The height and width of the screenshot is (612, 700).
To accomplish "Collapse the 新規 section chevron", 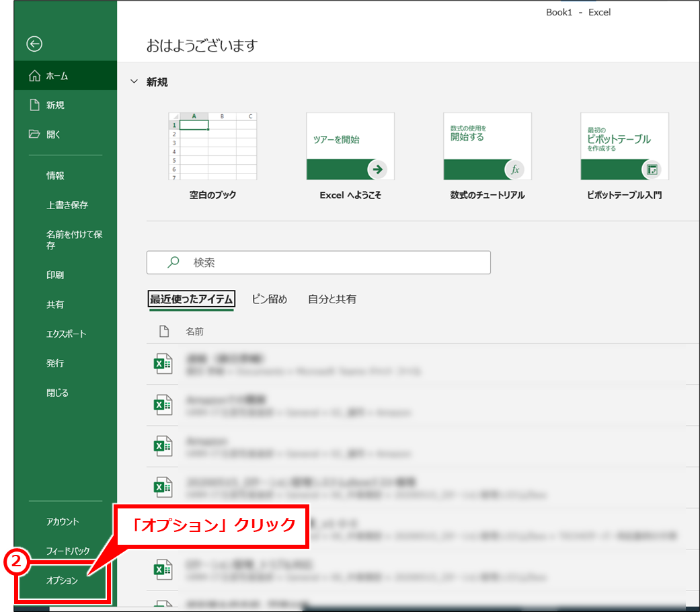I will 134,81.
